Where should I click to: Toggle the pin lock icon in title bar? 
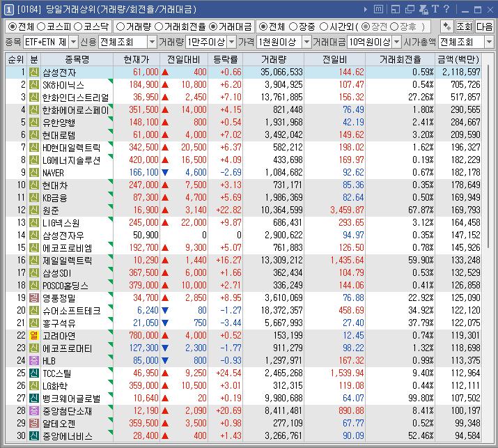coord(423,9)
